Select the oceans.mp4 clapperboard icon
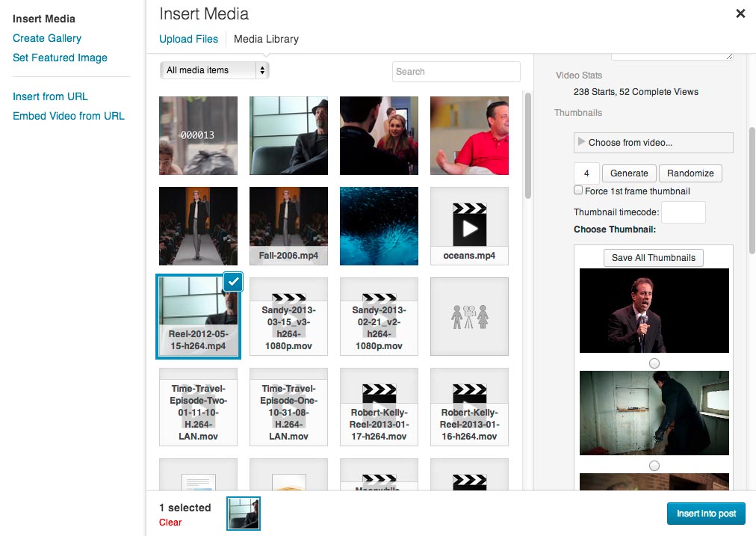 point(469,226)
